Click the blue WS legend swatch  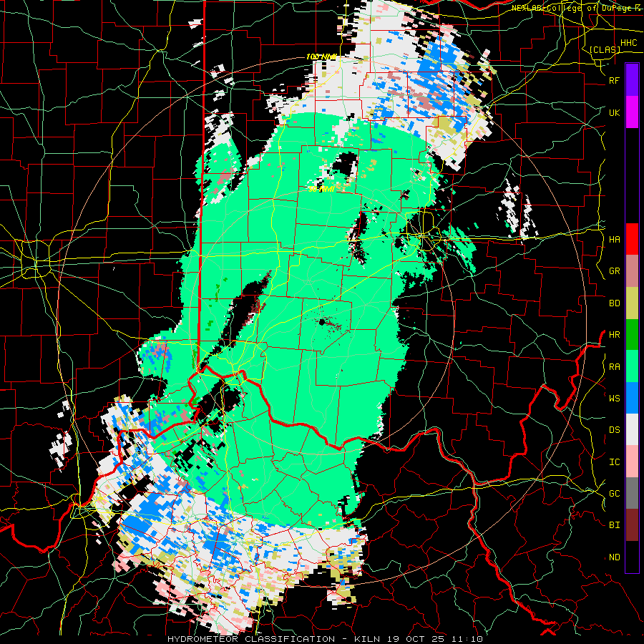tap(632, 398)
